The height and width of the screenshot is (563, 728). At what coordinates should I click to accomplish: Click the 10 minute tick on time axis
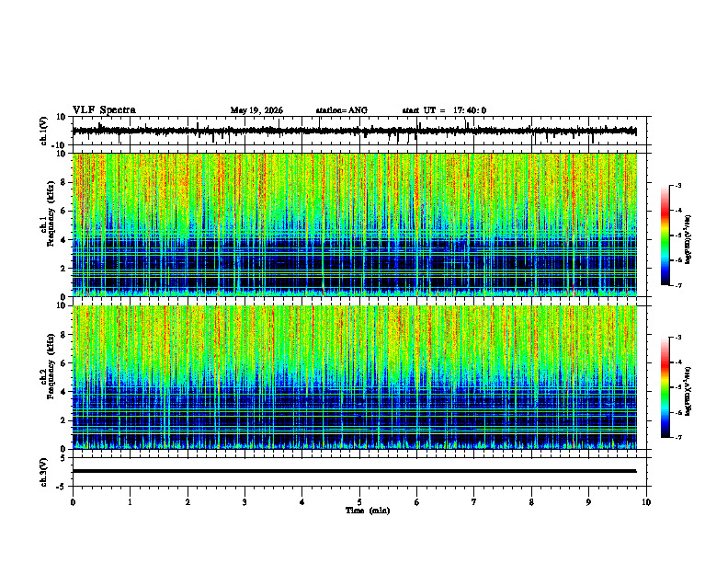[646, 502]
